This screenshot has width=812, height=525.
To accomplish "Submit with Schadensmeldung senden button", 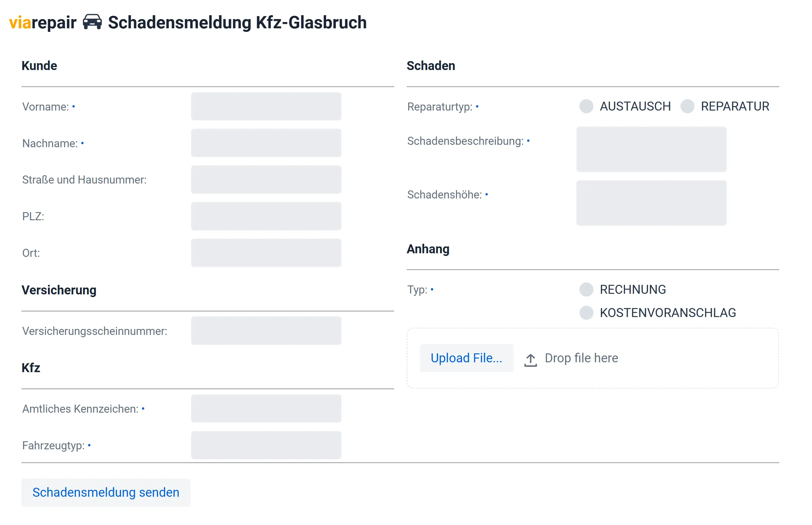I will click(106, 492).
